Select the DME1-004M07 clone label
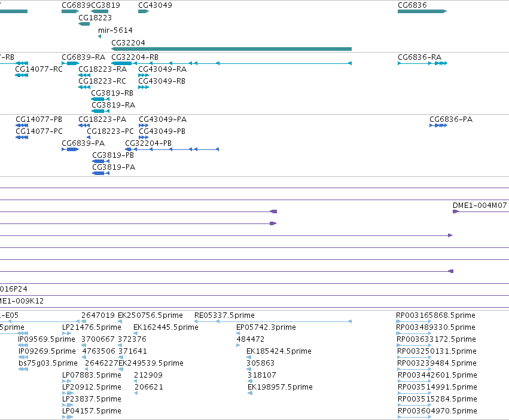The height and width of the screenshot is (420, 509). coord(480,206)
